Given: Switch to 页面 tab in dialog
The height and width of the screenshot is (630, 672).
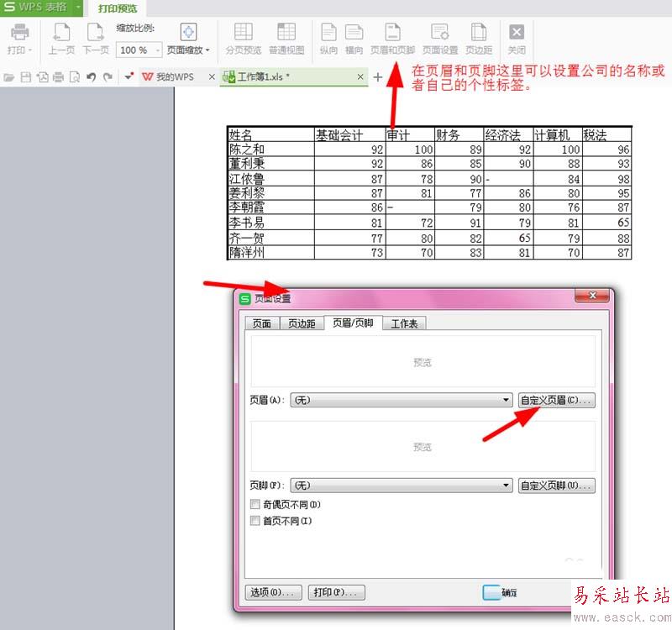Looking at the screenshot, I should click(261, 323).
